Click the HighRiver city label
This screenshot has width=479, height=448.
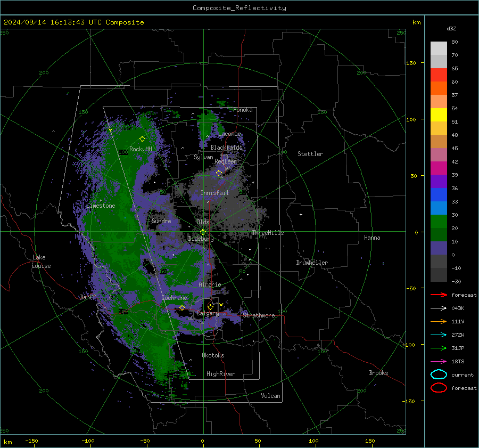click(221, 374)
